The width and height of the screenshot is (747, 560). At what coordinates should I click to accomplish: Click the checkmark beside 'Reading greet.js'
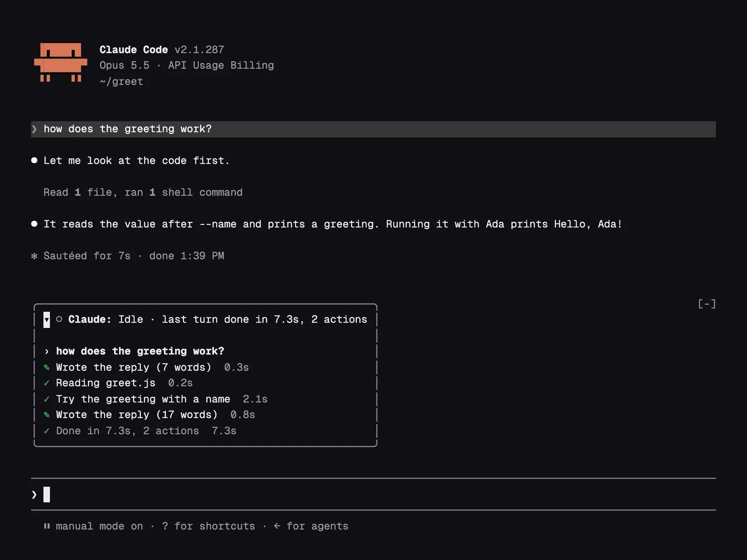tap(47, 383)
